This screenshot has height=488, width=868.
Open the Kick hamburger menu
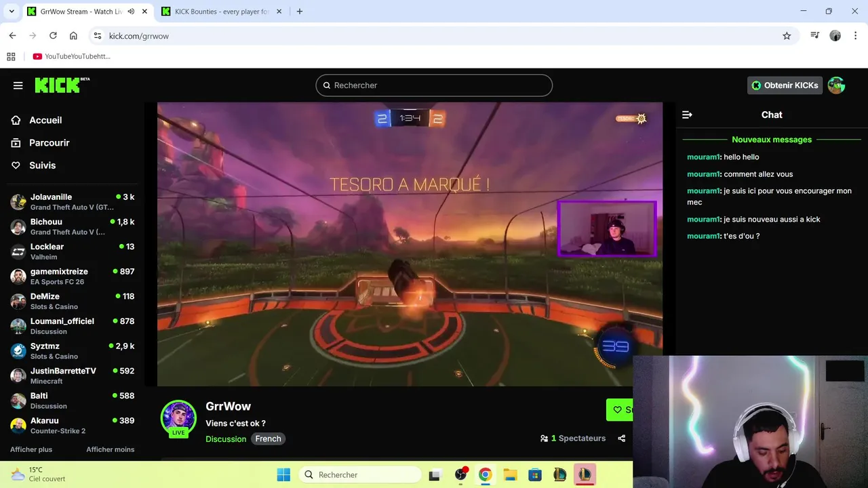point(18,85)
